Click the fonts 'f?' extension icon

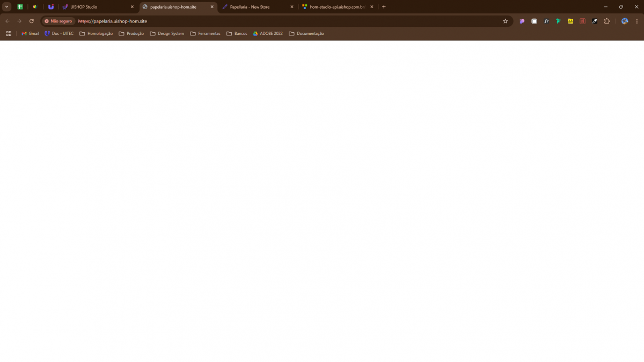546,21
